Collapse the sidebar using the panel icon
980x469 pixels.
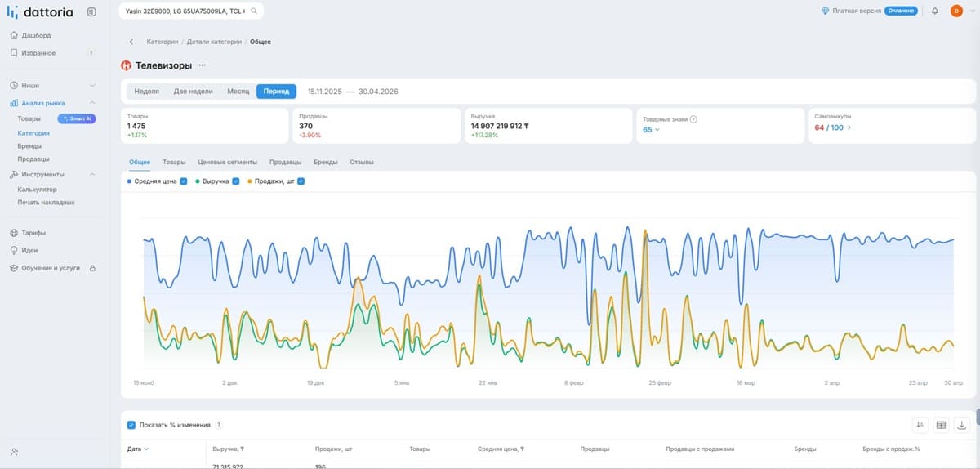click(91, 11)
